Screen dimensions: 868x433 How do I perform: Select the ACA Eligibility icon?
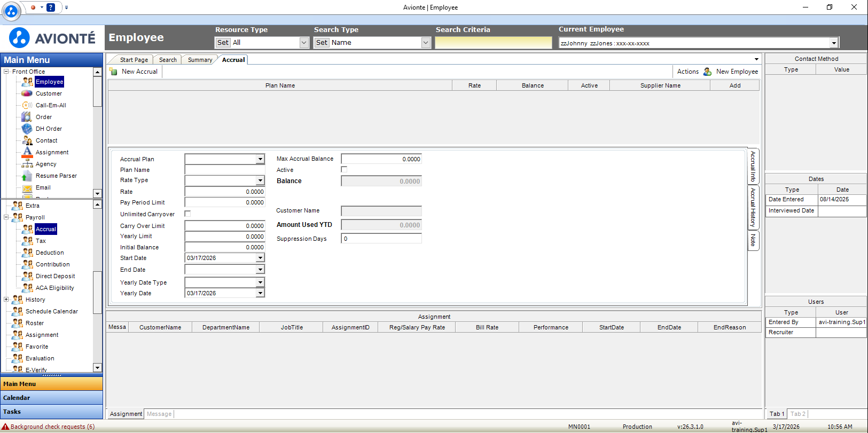pyautogui.click(x=27, y=288)
